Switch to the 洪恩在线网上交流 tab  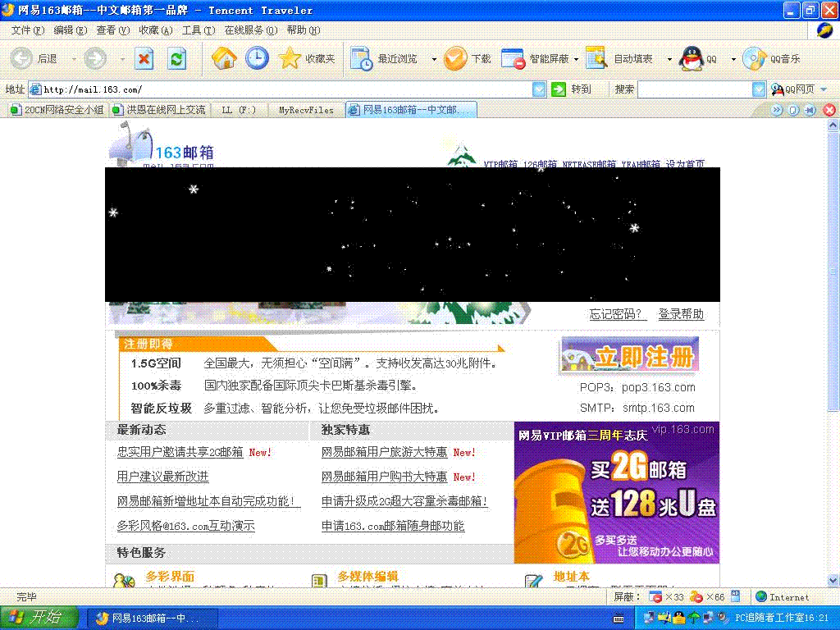click(159, 110)
